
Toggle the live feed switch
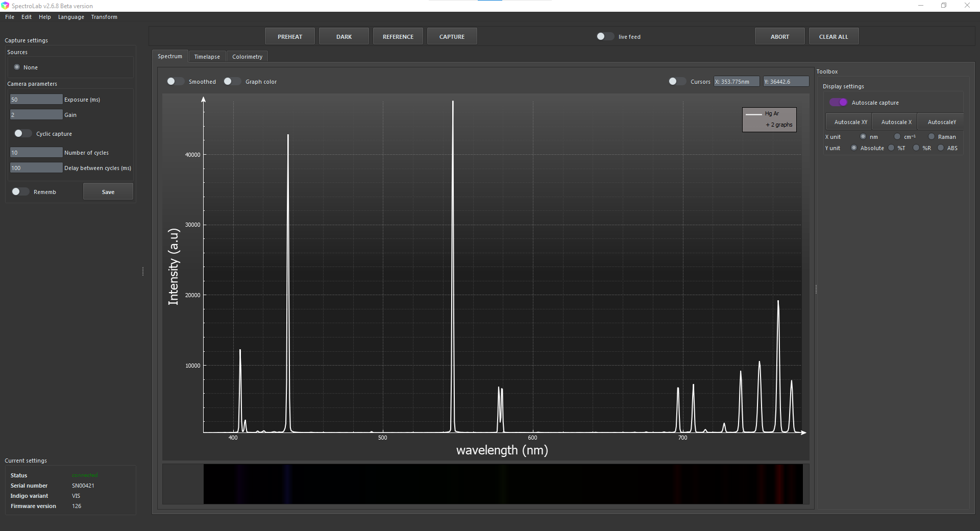(x=605, y=36)
